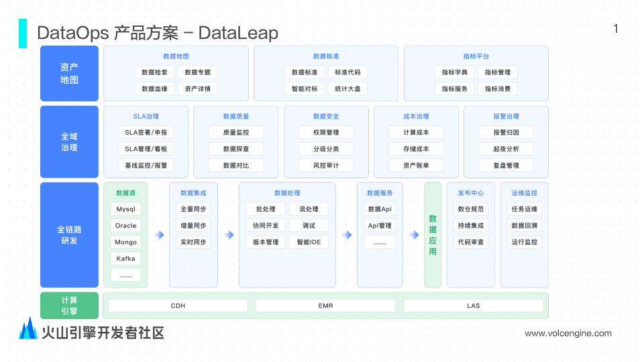Select the Mysql data source
Viewport: 644px width, 362px height.
coord(125,209)
